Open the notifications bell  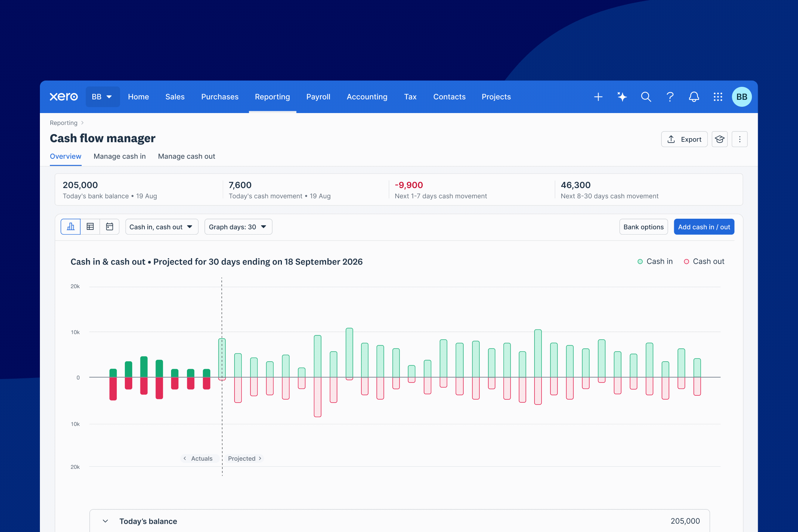(x=694, y=97)
